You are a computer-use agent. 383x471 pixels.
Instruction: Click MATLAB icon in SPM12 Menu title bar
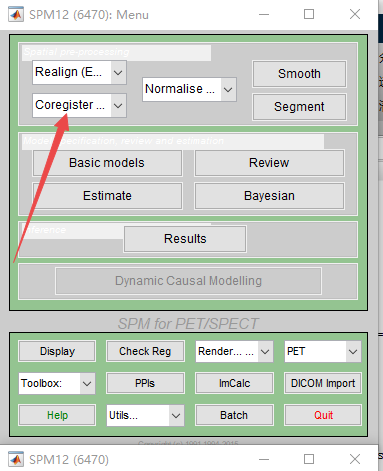pyautogui.click(x=16, y=14)
